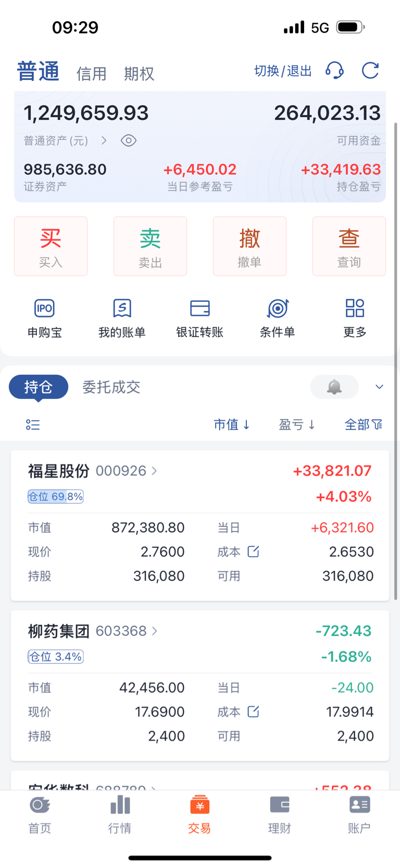Switch holdings list view icon
Image resolution: width=400 pixels, height=868 pixels.
click(33, 425)
